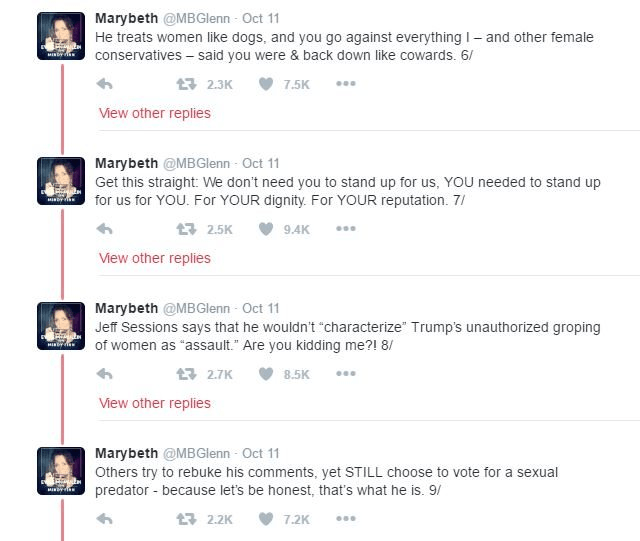The image size is (640, 541).
Task: Open more options on tweet 8/
Action: [x=345, y=374]
